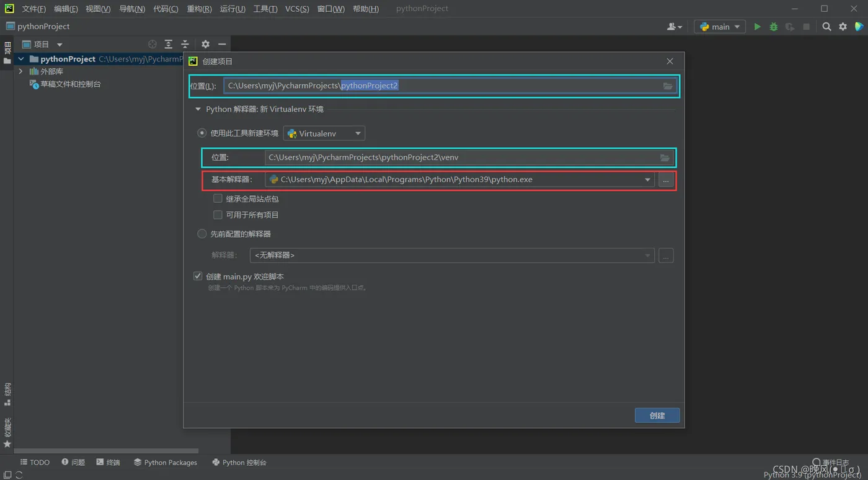
Task: Open the 代码(C) menu
Action: (x=166, y=9)
